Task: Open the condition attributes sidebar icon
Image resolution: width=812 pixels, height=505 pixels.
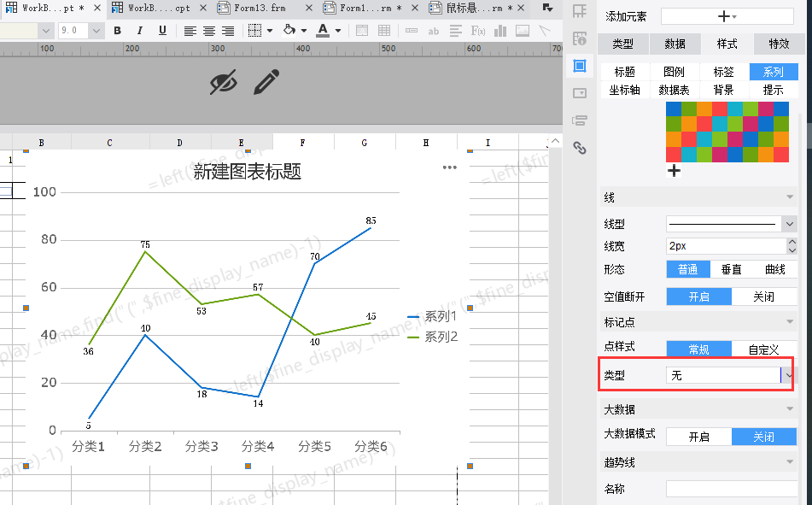Action: click(x=580, y=120)
